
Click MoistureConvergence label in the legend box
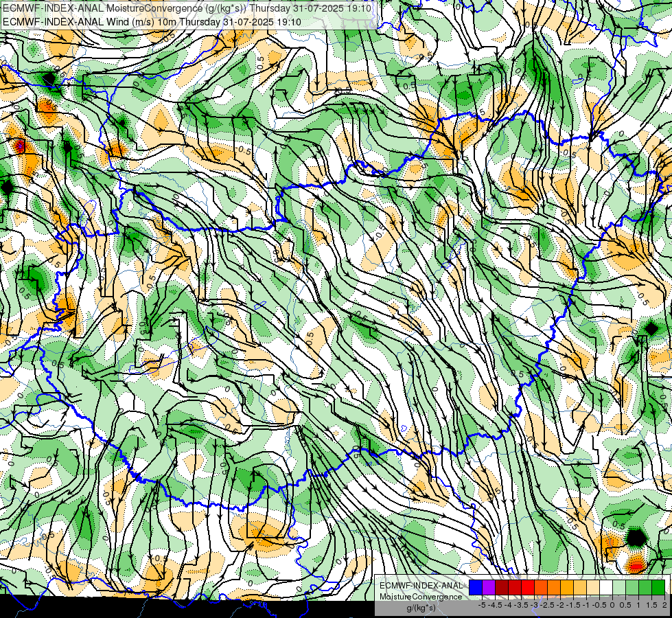point(421,597)
